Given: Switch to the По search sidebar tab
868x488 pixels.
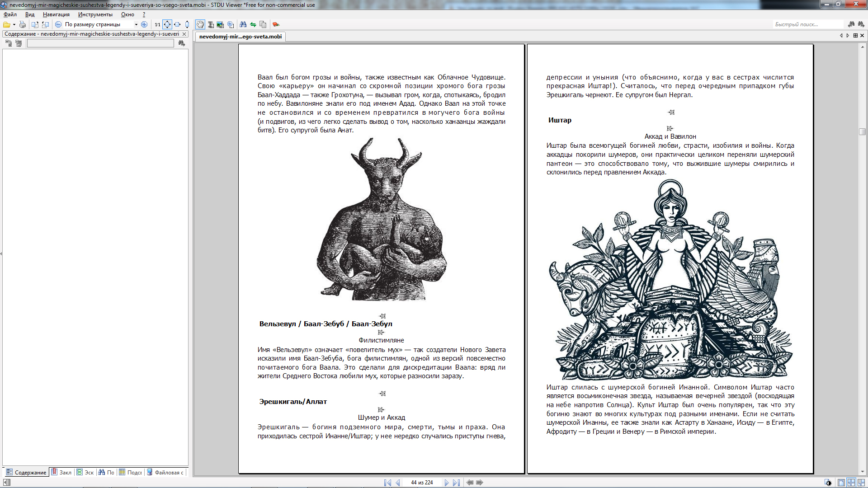Looking at the screenshot, I should point(106,472).
